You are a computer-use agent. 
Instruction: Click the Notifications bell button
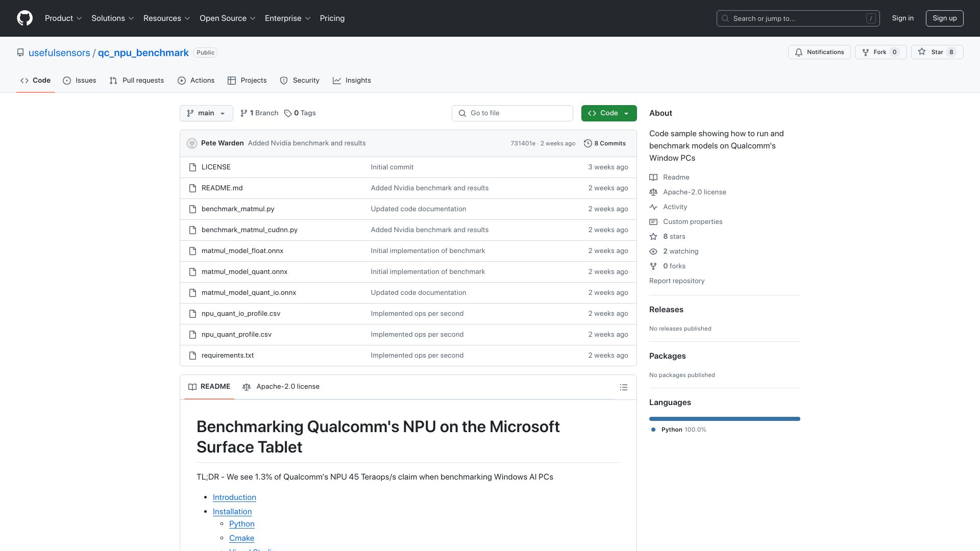click(x=819, y=52)
